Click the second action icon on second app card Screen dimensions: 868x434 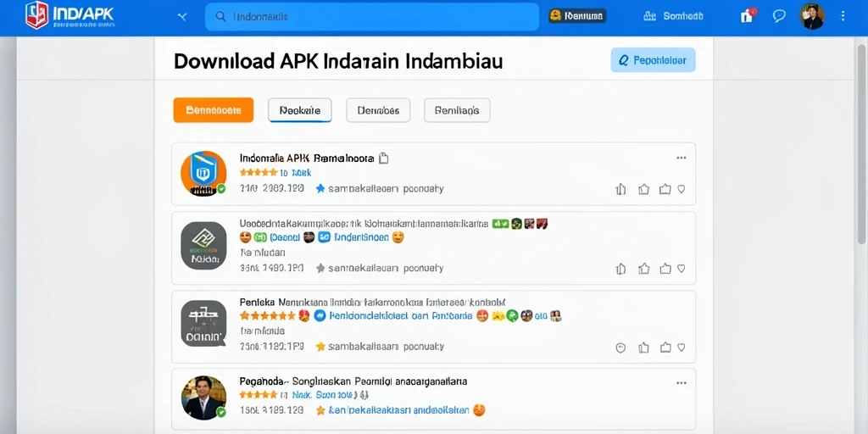coord(643,269)
